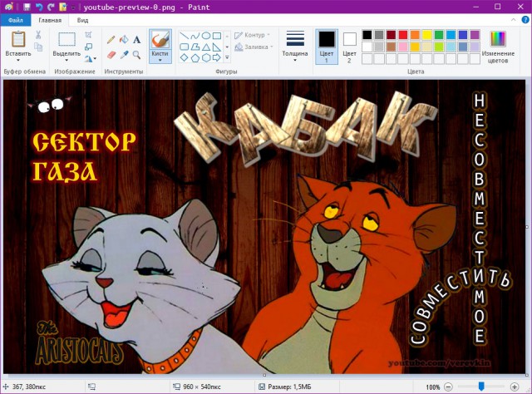Image resolution: width=532 pixels, height=394 pixels.
Task: Open the Вставить dropdown arrow
Action: 18,61
